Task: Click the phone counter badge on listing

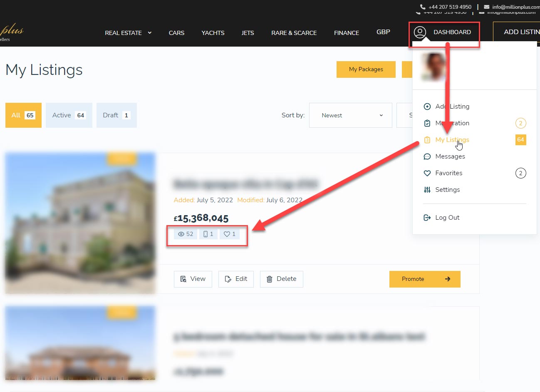Action: click(208, 234)
